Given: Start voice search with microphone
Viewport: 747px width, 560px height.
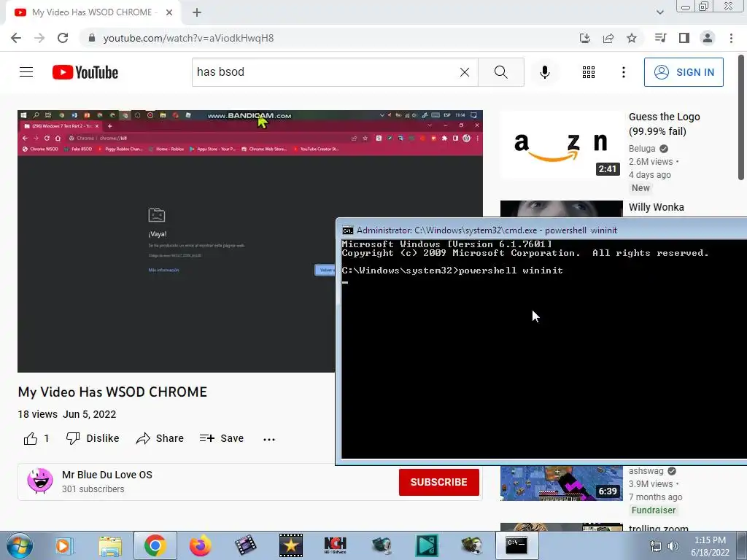Looking at the screenshot, I should pos(544,72).
